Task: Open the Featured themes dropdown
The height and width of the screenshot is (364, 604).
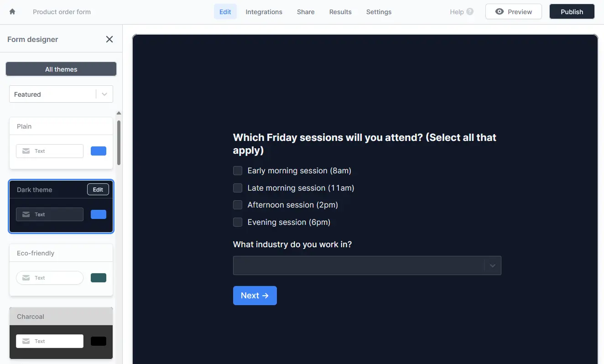Action: [61, 94]
